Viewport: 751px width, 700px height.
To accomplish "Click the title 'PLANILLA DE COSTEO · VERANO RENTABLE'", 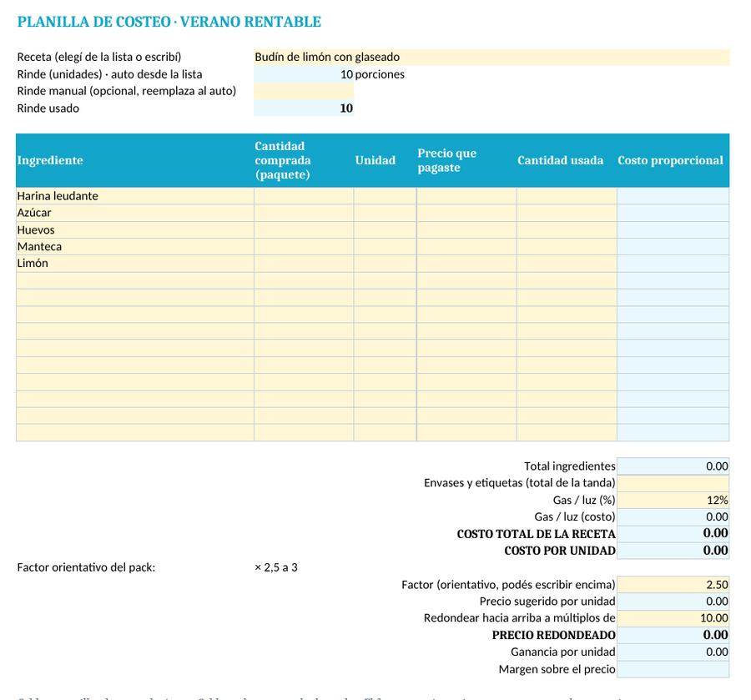I will (x=169, y=22).
